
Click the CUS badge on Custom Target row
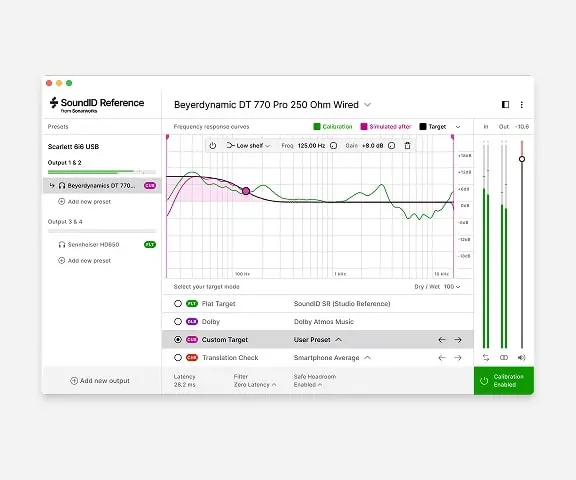[192, 340]
